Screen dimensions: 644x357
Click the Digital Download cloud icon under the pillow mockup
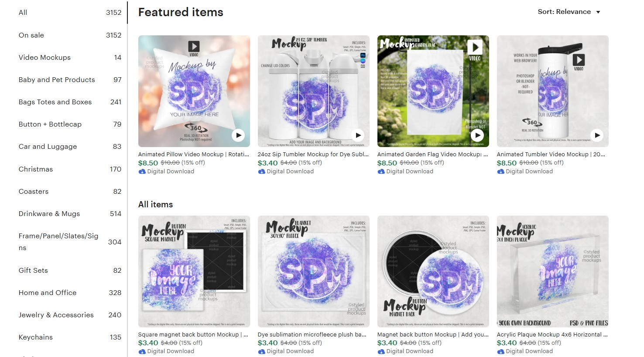[x=142, y=172]
